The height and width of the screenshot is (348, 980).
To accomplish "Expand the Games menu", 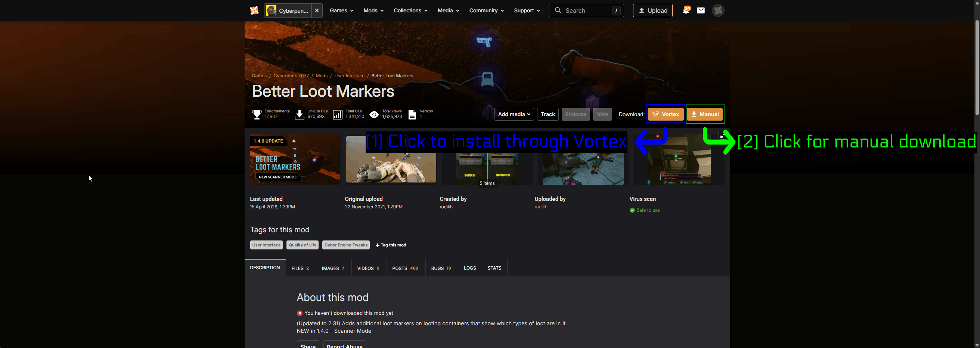I will (x=341, y=11).
